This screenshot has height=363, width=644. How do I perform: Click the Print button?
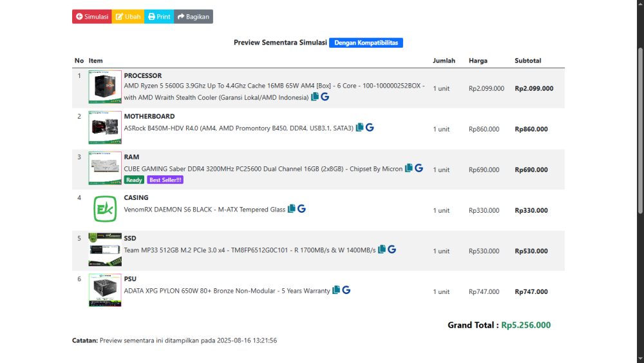click(159, 17)
